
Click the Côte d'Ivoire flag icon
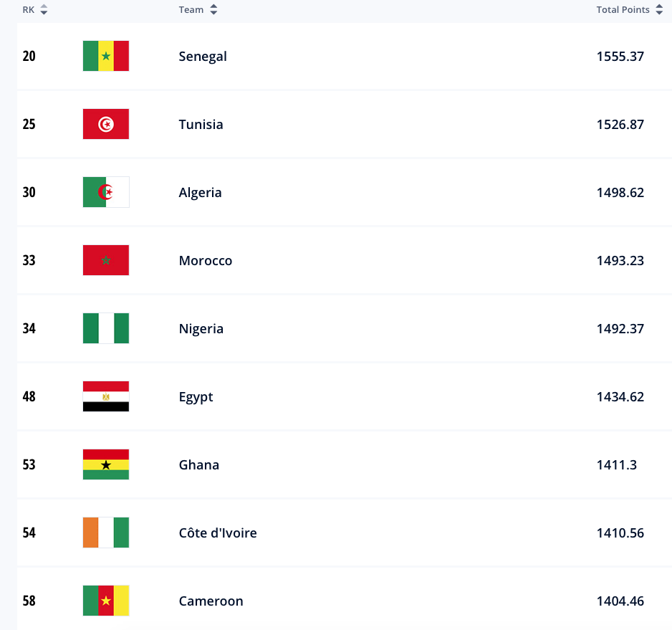[x=106, y=533]
